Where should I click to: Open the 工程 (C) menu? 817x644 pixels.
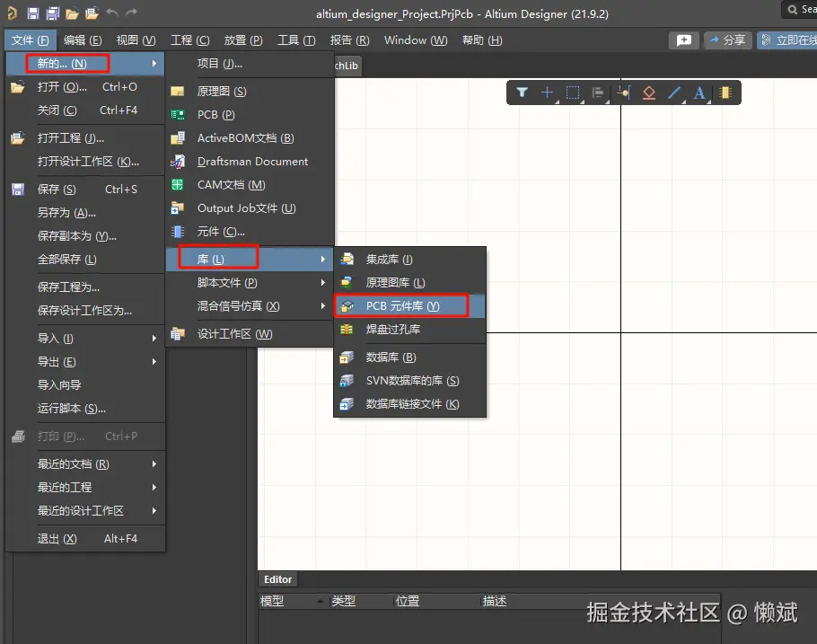189,40
